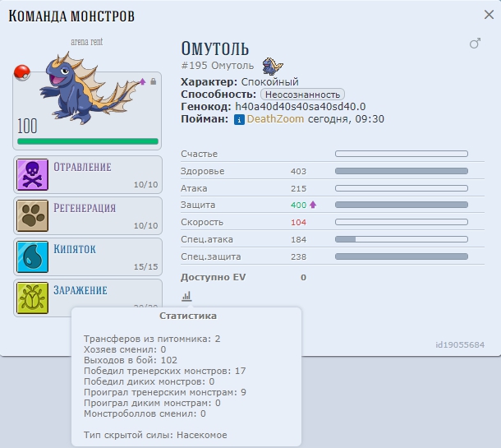Click the monster id19055684 text
501x448 pixels.
point(460,344)
